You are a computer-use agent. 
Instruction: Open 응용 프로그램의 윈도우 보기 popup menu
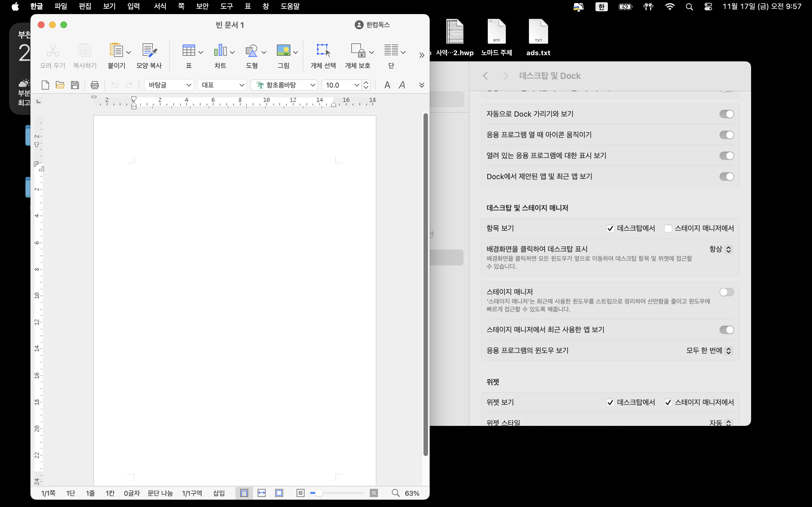(x=709, y=350)
